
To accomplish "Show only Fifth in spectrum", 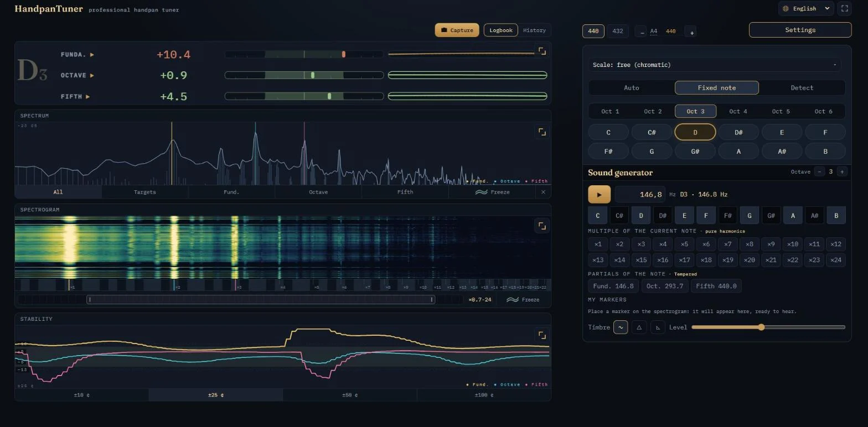I will click(x=405, y=192).
